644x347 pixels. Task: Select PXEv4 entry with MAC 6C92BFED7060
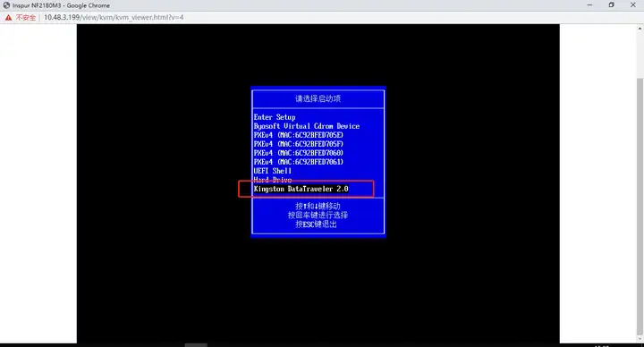coord(298,153)
